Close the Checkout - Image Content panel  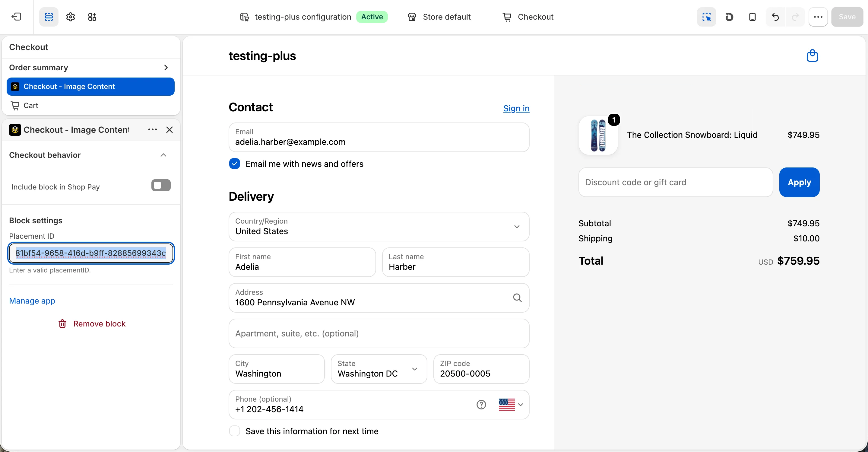[169, 129]
